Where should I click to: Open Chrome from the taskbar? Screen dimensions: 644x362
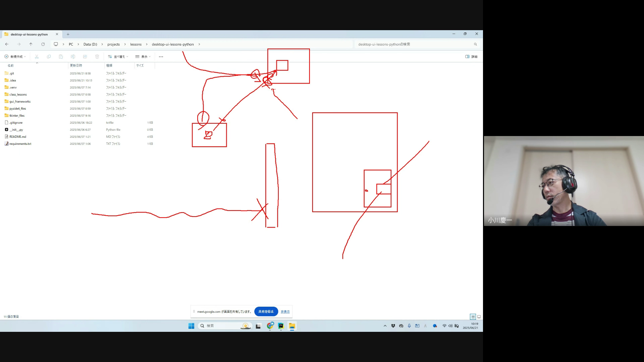tap(270, 326)
